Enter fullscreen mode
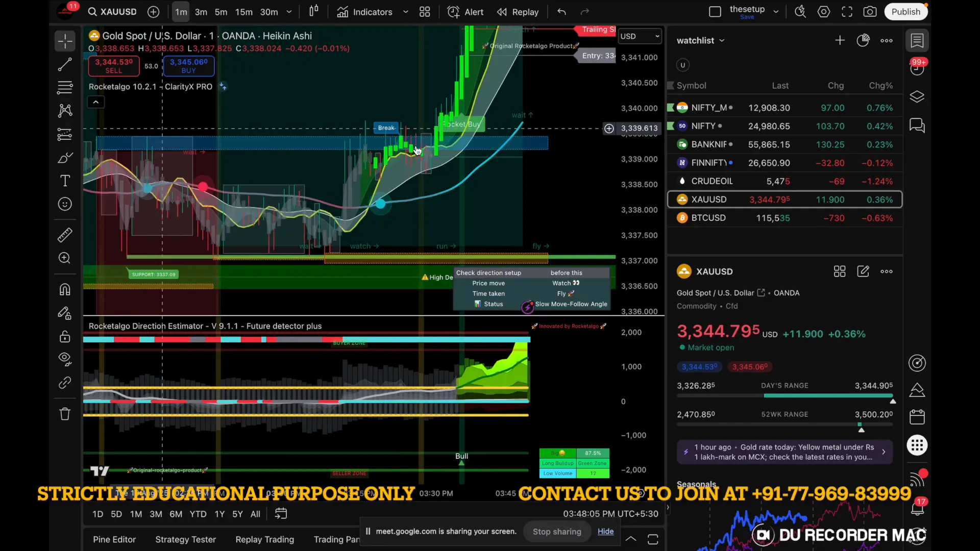980x551 pixels. click(847, 12)
